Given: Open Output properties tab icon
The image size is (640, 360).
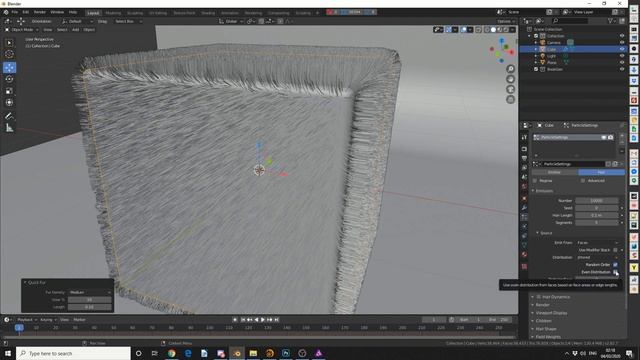Looking at the screenshot, I should pos(524,158).
